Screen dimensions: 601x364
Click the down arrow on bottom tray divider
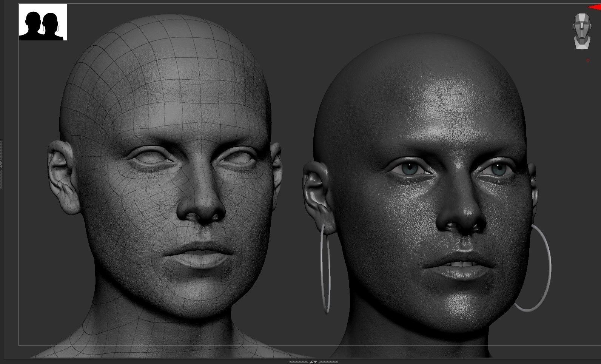point(316,362)
